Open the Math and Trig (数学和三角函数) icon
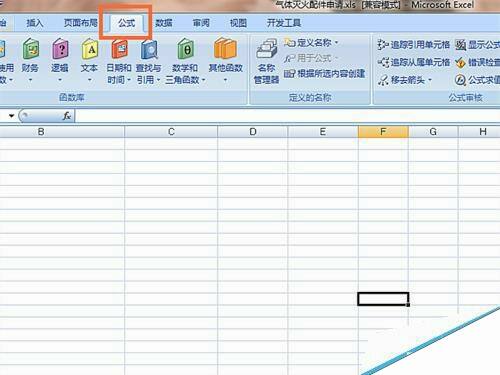This screenshot has height=375, width=500. click(x=185, y=49)
